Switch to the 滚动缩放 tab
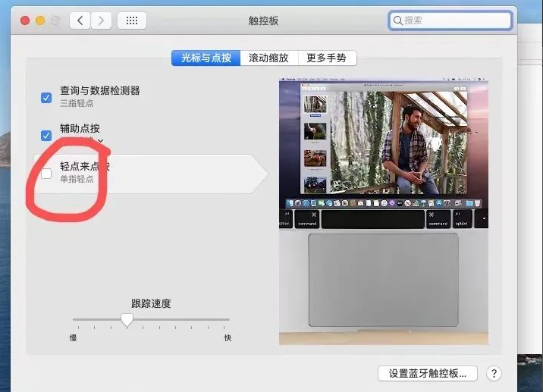The height and width of the screenshot is (392, 543). click(x=268, y=58)
